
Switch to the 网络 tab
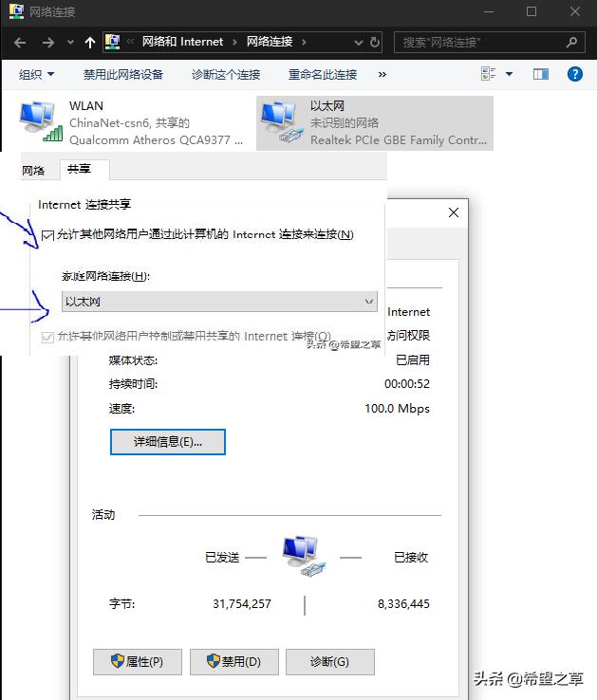click(x=33, y=171)
